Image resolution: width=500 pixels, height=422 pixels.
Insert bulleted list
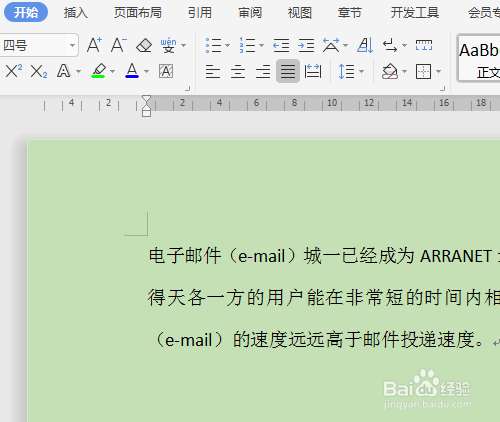213,45
